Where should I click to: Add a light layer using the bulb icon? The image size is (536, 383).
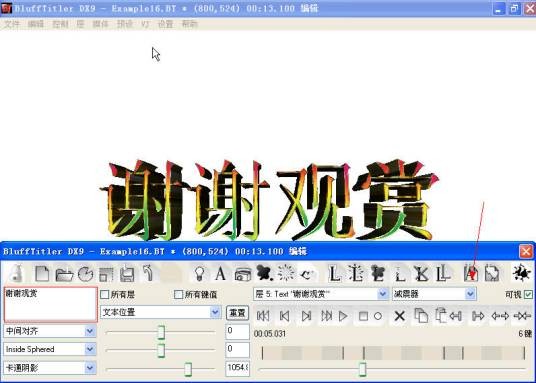coord(199,274)
